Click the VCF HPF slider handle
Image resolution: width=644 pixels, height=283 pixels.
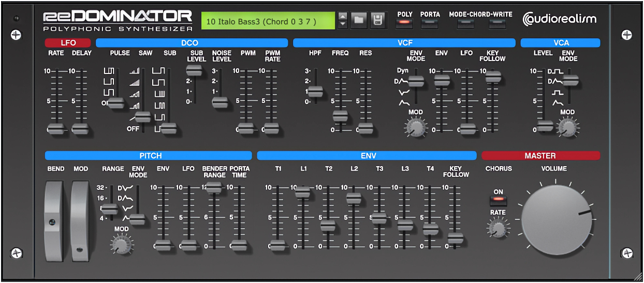(x=315, y=92)
